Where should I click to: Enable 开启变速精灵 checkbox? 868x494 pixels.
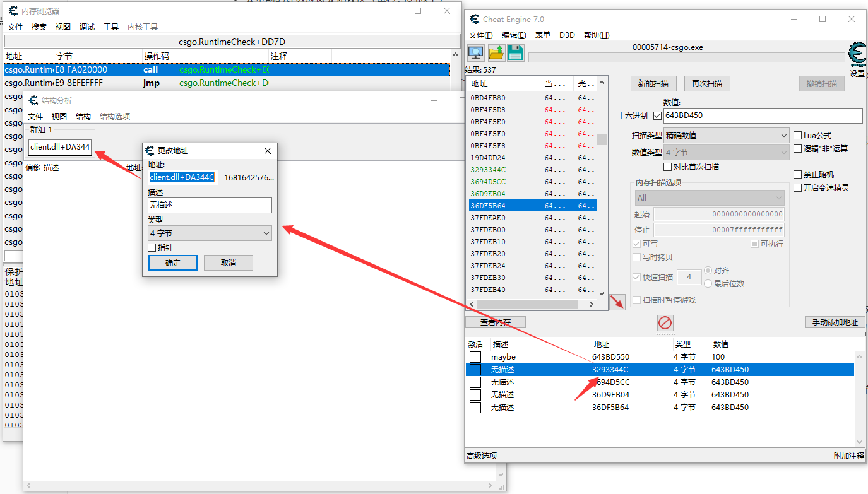[x=798, y=188]
